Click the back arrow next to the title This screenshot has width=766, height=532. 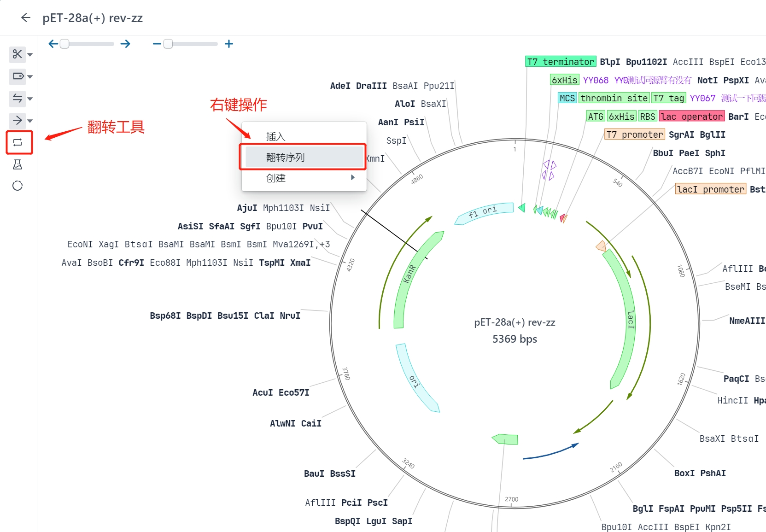(26, 18)
